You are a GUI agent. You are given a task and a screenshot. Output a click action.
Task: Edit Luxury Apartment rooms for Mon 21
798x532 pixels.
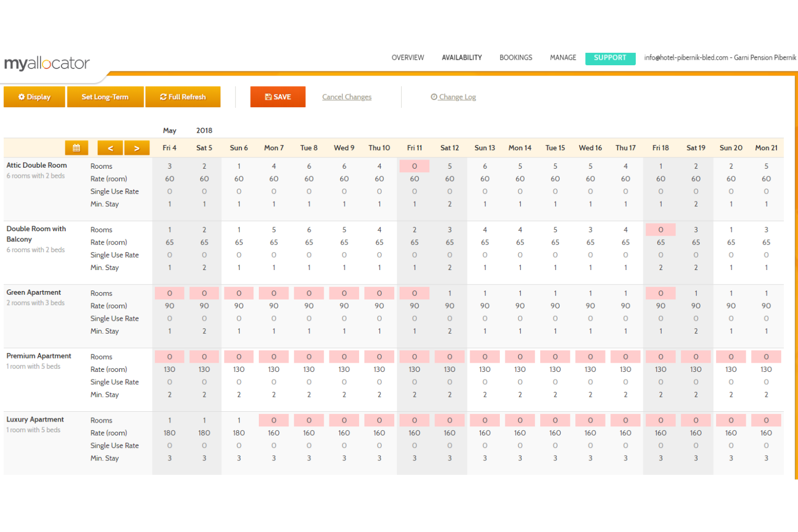[x=766, y=420]
